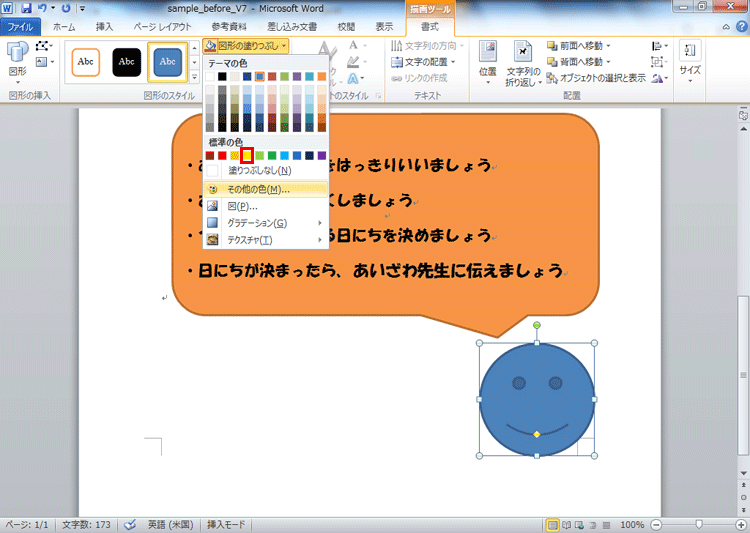This screenshot has height=533, width=750.
Task: Open the グラデーション(G) submenu
Action: [265, 223]
